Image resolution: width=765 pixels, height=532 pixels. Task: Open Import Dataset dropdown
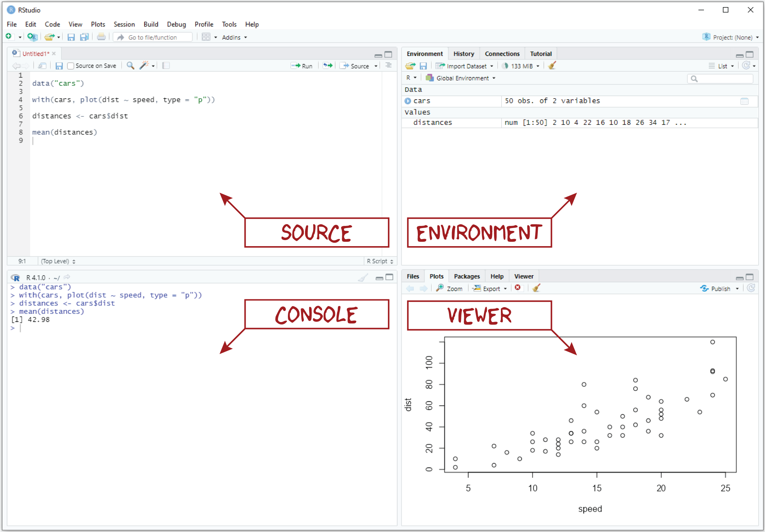click(464, 66)
